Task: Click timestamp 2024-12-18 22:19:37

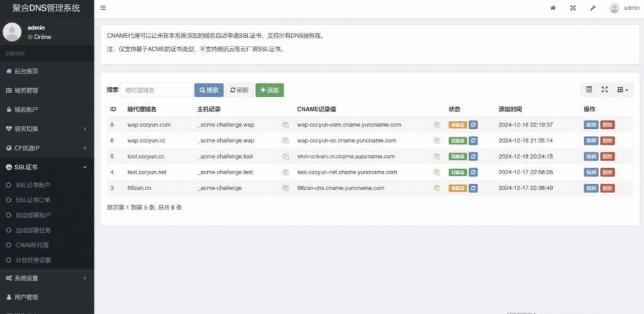Action: click(x=526, y=125)
